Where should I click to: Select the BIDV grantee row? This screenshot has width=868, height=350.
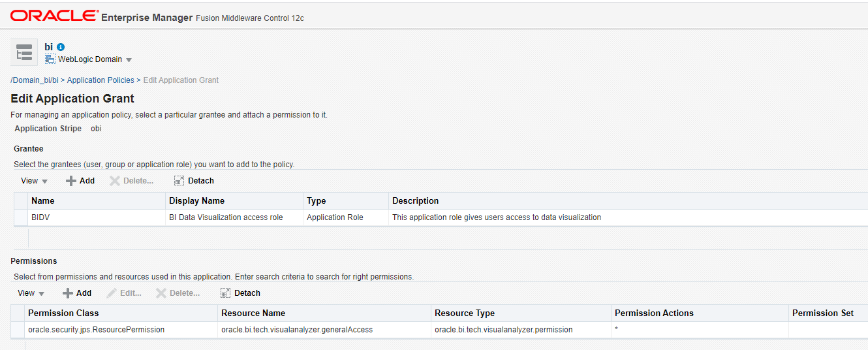[x=441, y=217]
